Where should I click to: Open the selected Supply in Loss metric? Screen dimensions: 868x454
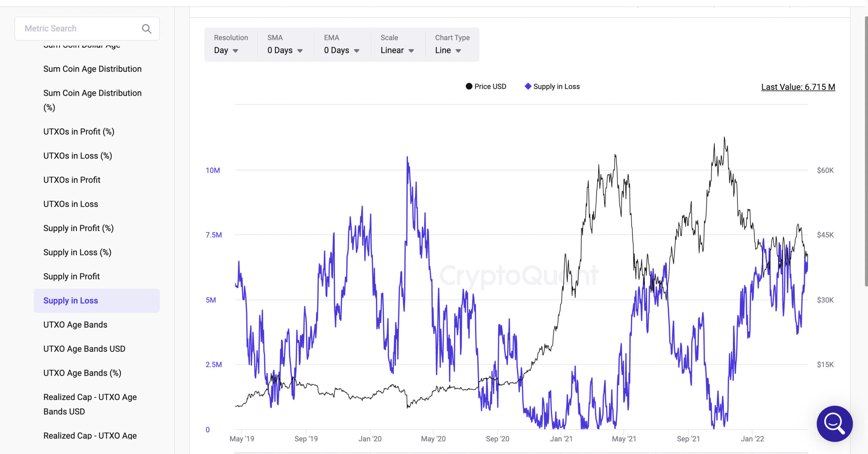pos(97,301)
